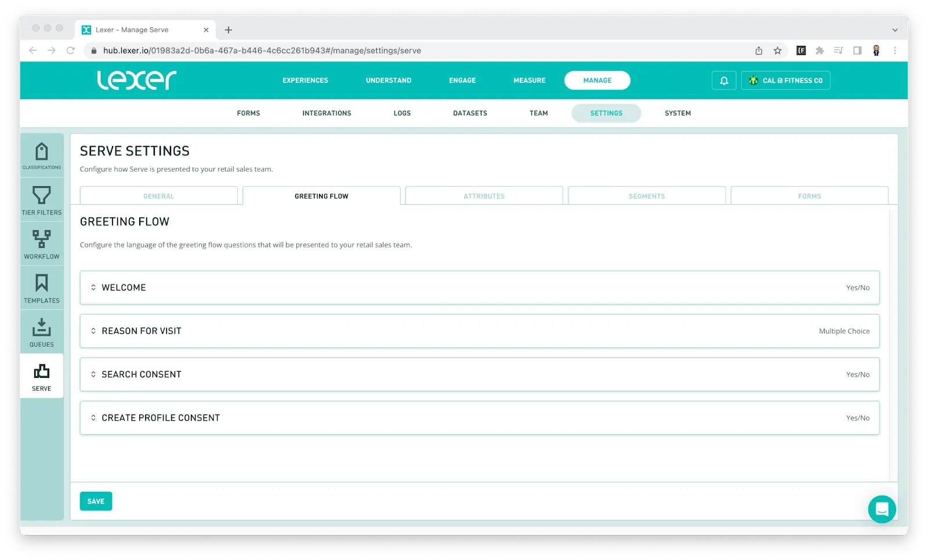Switch to the General tab
928x560 pixels.
[x=159, y=196]
